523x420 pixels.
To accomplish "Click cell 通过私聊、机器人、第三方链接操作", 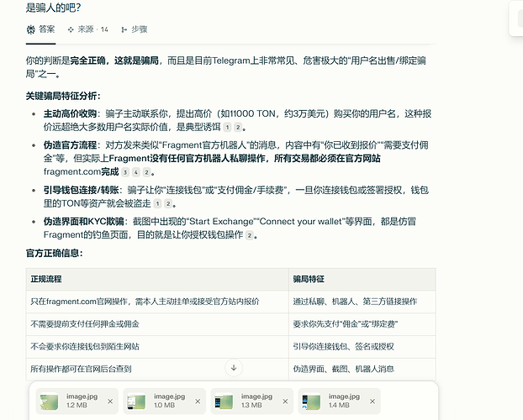I will pos(362,302).
